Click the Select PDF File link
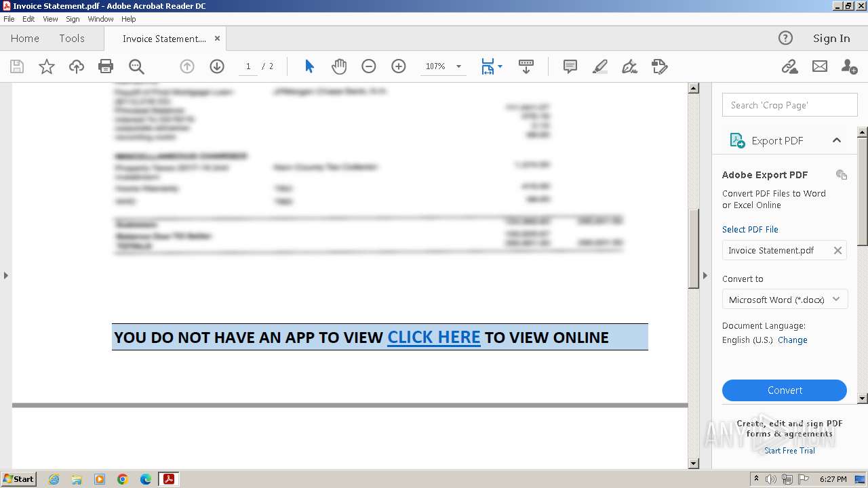The height and width of the screenshot is (488, 868). coord(750,229)
